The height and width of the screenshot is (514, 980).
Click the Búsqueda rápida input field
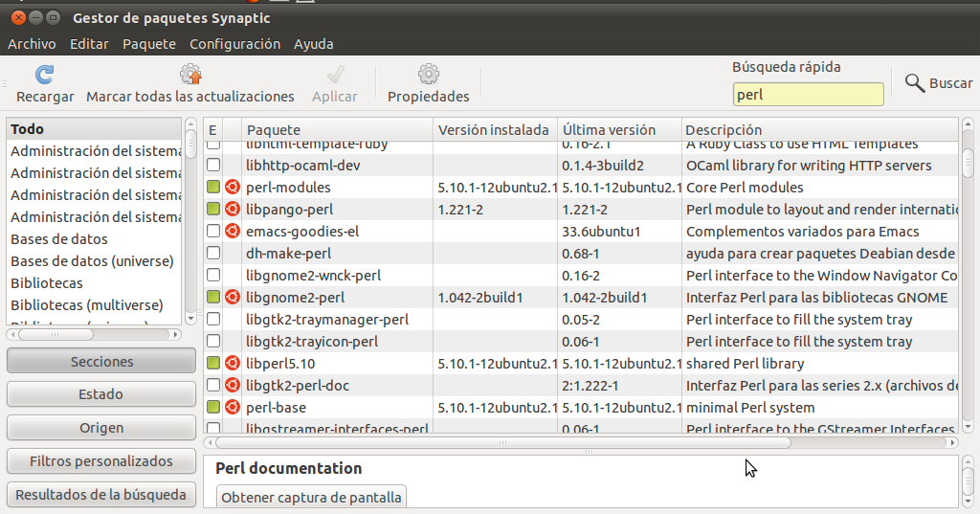[x=808, y=95]
